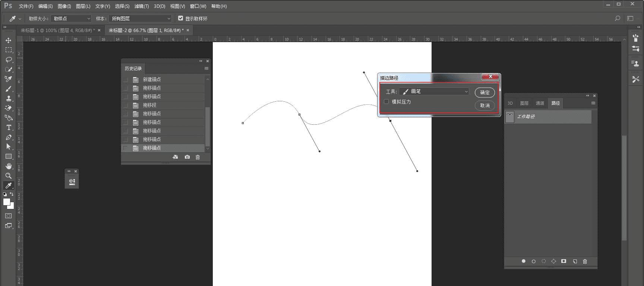This screenshot has width=644, height=286.
Task: Select the Rectangular Marquee tool
Action: 9,50
